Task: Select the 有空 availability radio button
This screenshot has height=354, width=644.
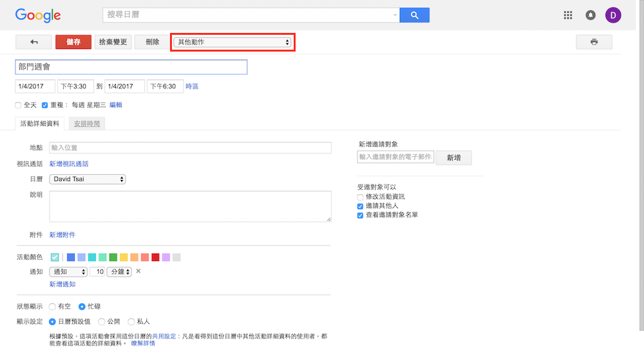Action: (52, 307)
